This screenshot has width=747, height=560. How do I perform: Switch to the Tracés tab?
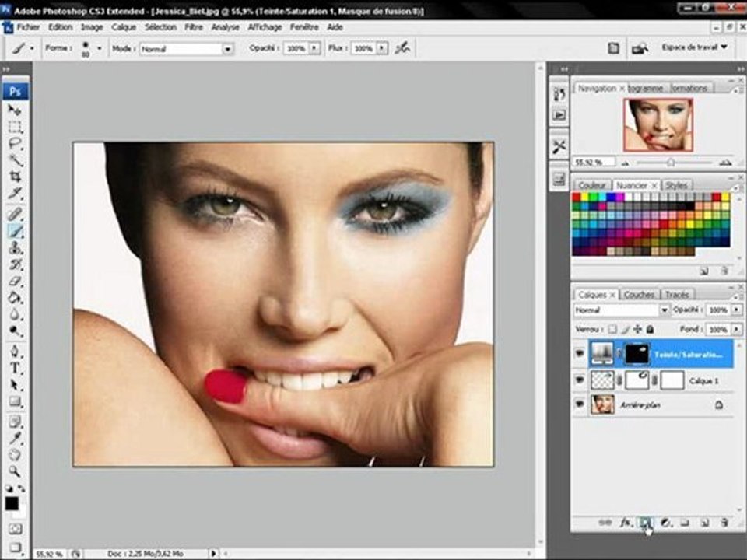click(677, 295)
